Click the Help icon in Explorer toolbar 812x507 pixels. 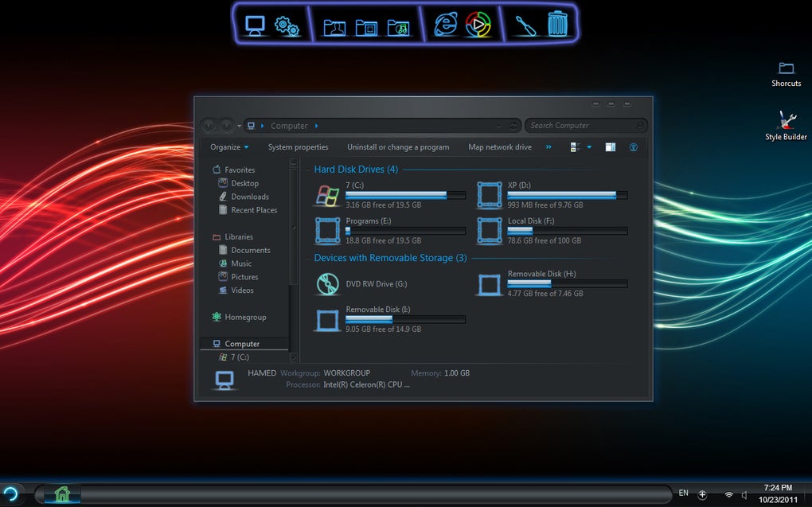pyautogui.click(x=634, y=147)
